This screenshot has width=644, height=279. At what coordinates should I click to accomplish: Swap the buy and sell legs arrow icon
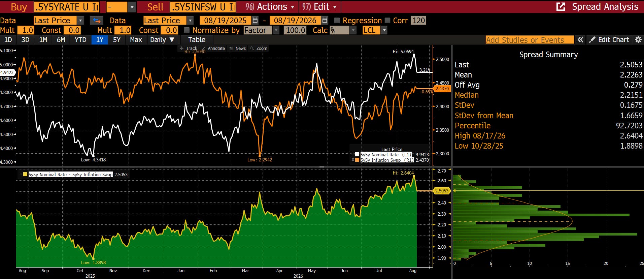point(97,21)
